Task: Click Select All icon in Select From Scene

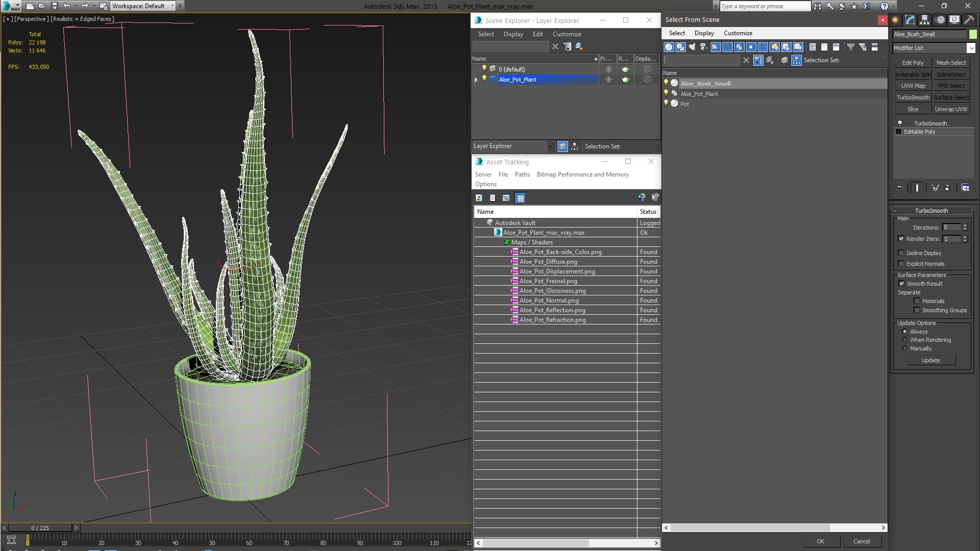Action: (812, 47)
